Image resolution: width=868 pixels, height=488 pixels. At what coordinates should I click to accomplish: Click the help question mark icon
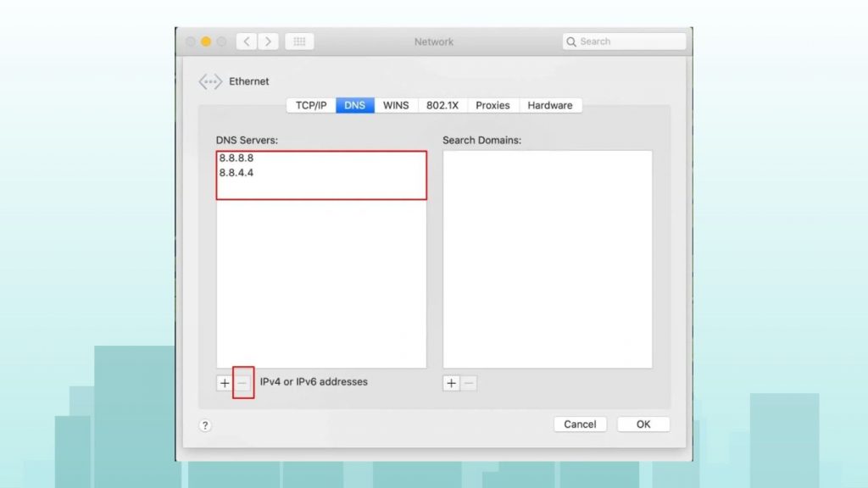(205, 425)
